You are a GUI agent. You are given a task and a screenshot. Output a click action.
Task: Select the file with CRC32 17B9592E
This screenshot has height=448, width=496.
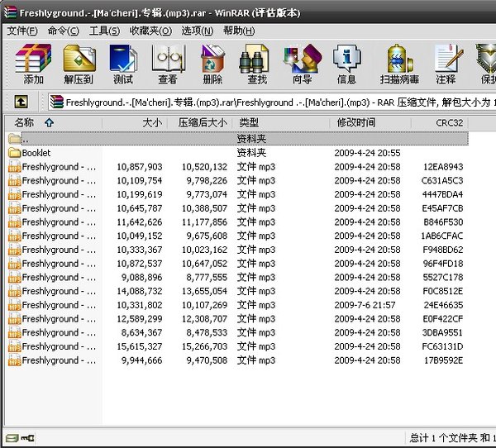236,360
